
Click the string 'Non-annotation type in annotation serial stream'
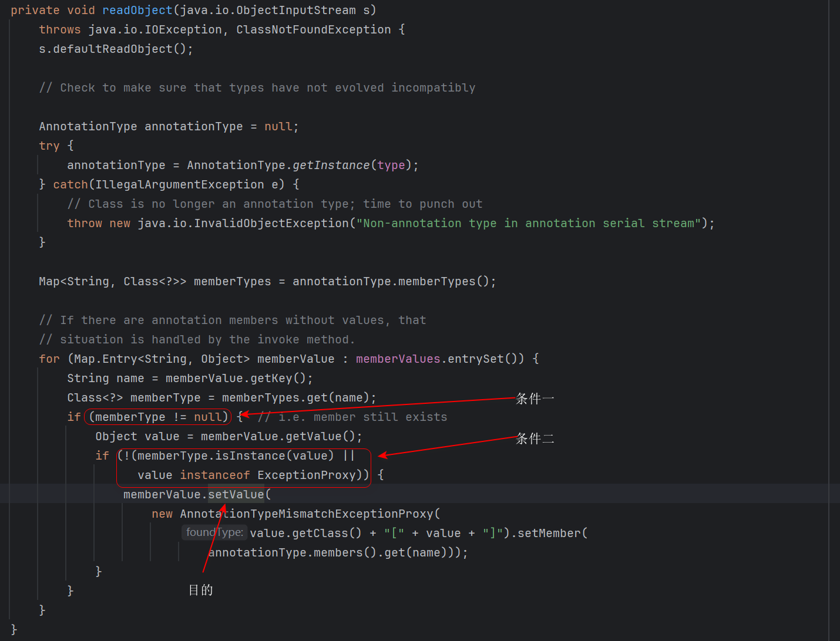(529, 223)
